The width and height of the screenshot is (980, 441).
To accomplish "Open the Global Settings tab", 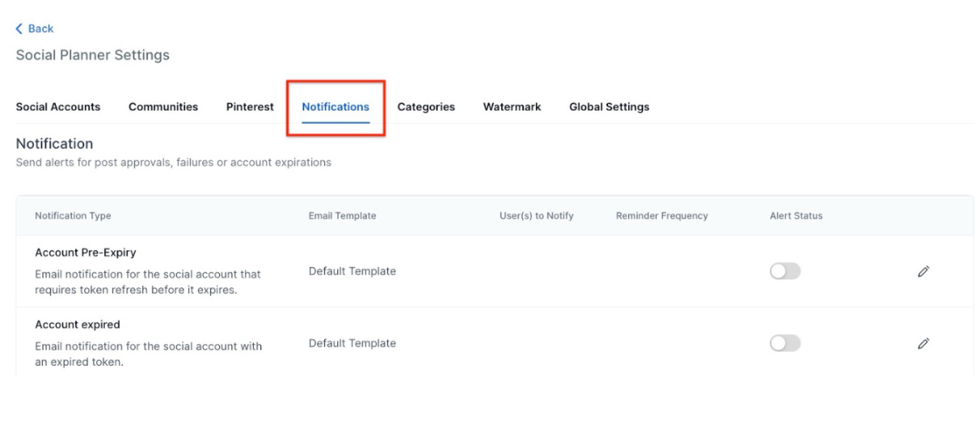I will click(609, 107).
